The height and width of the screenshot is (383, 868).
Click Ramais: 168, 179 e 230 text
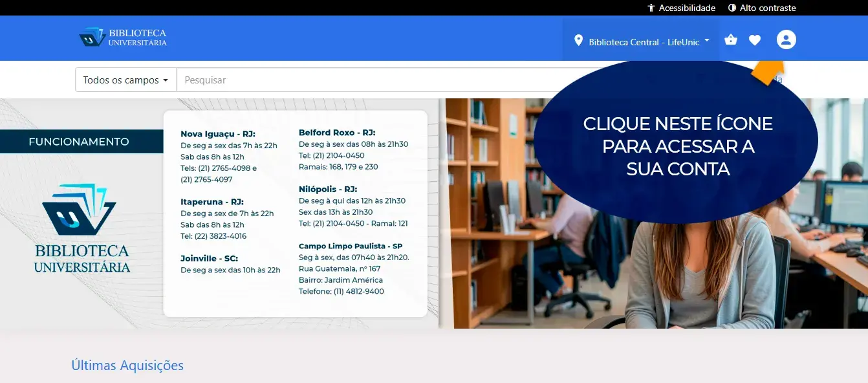point(338,167)
